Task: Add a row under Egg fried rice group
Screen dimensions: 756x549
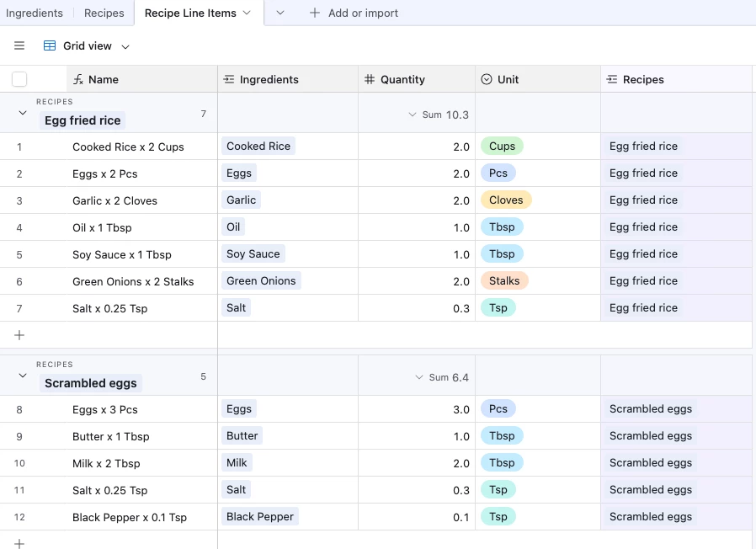Action: coord(19,335)
